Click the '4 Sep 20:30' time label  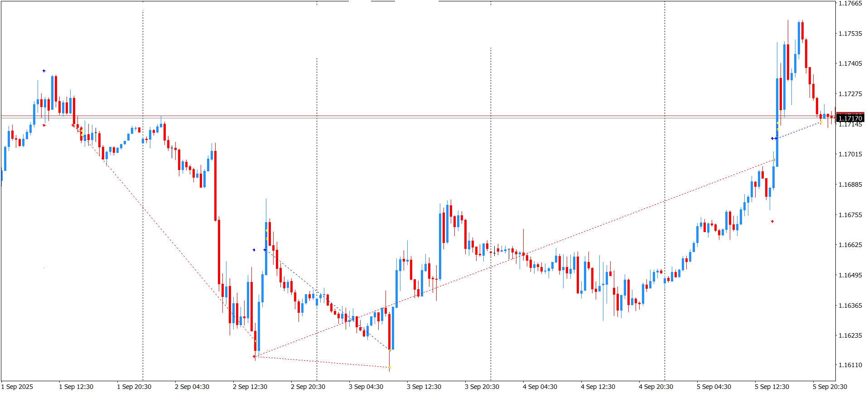point(656,387)
